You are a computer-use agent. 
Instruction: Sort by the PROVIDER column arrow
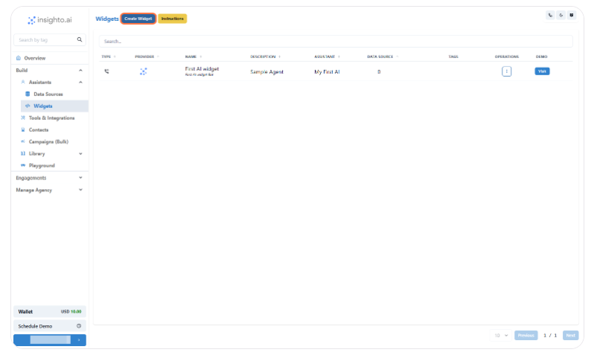[x=158, y=57]
